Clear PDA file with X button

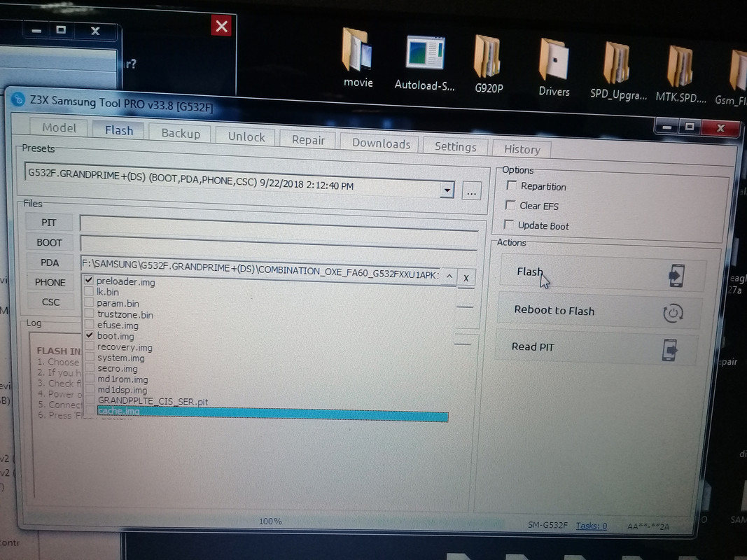coord(466,278)
